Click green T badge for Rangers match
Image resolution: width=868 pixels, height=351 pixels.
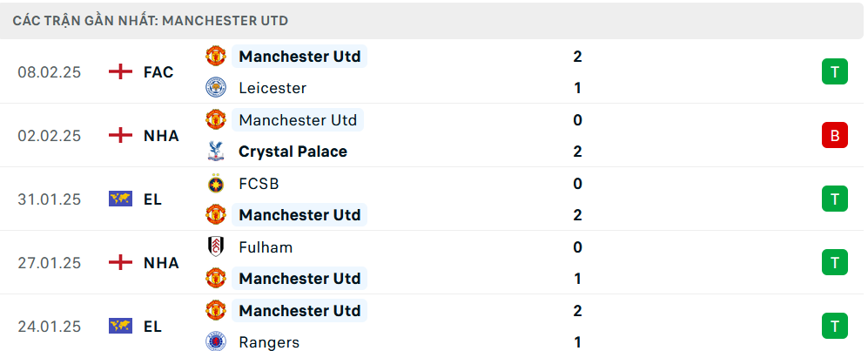pos(834,327)
